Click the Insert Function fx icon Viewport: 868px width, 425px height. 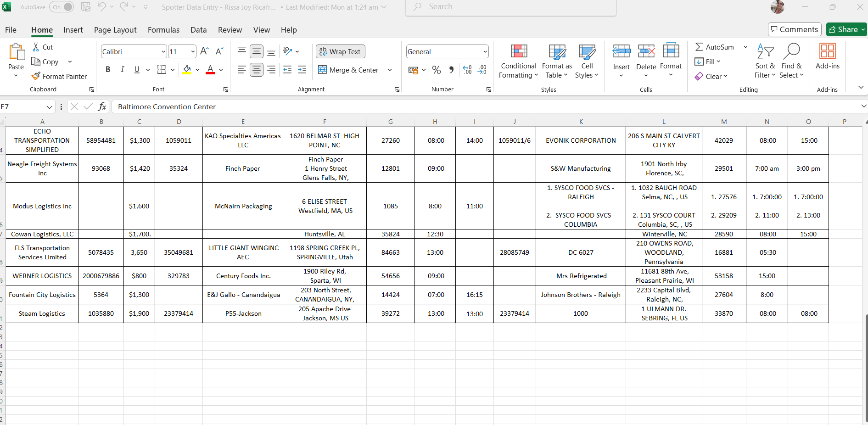pyautogui.click(x=102, y=106)
